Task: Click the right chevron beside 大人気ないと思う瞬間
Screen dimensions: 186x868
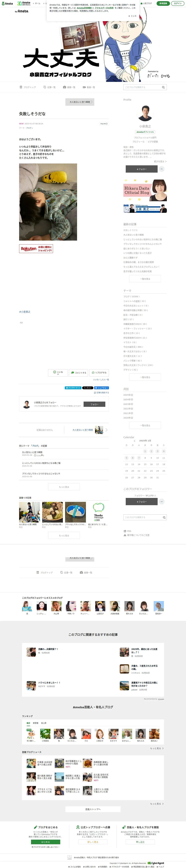Action: tap(106, 430)
